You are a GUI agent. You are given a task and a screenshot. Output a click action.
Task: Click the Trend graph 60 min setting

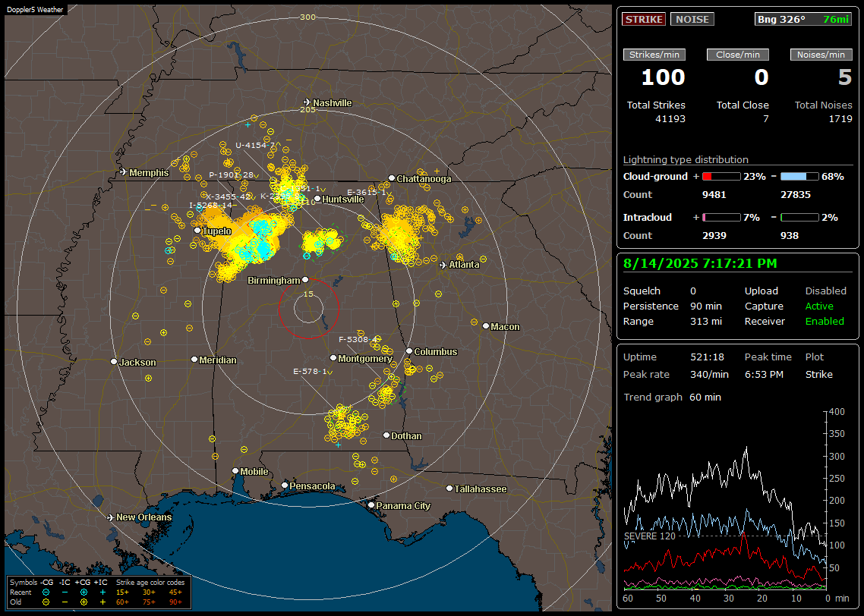[x=705, y=397]
